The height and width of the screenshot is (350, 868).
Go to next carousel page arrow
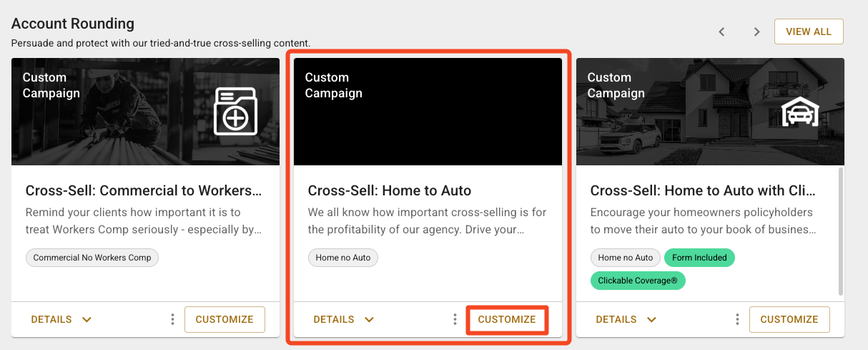pyautogui.click(x=756, y=32)
